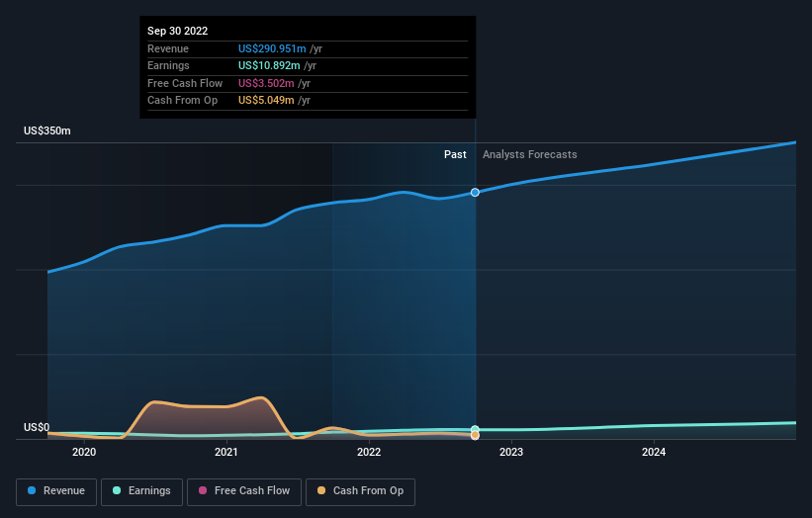Click the Revenue row label in tooltip
This screenshot has width=812, height=518.
168,48
